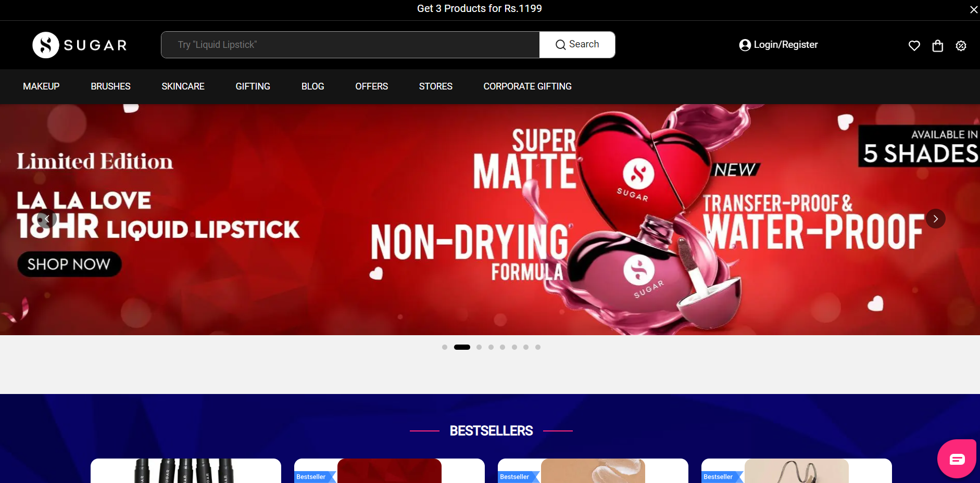Click the Search button

tap(577, 45)
